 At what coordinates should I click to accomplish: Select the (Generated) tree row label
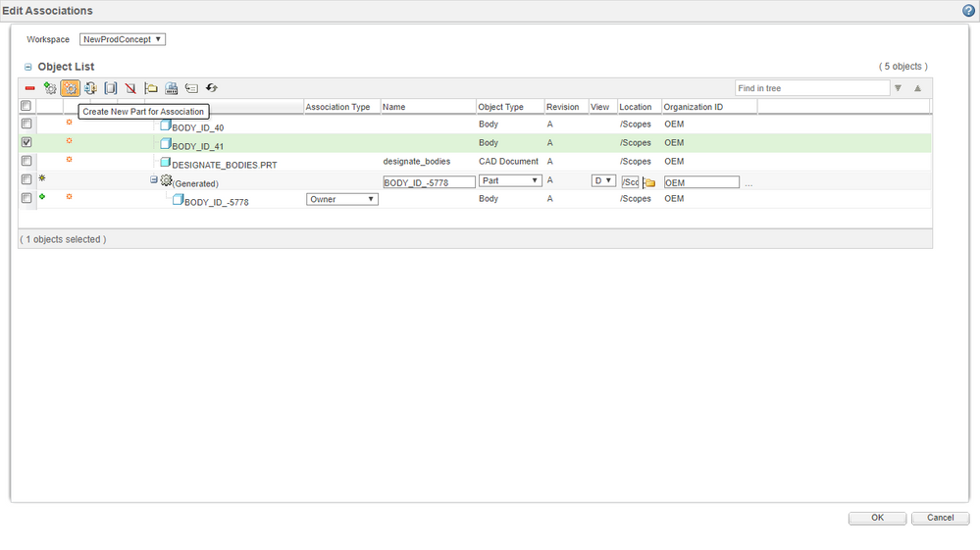click(x=195, y=183)
